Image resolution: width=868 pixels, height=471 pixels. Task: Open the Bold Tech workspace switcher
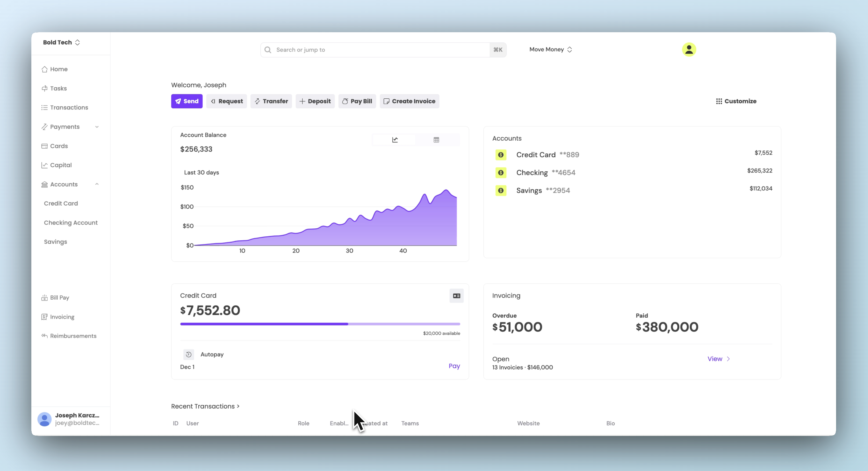pos(61,42)
